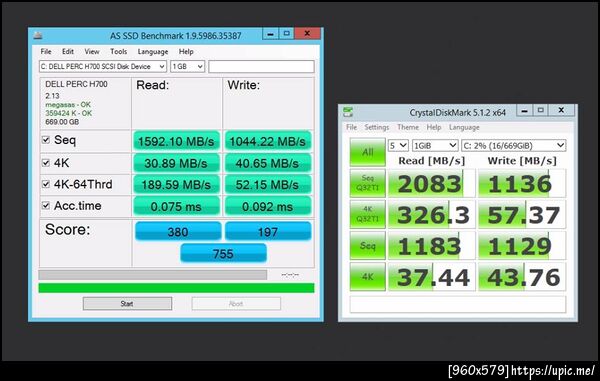Image resolution: width=600 pixels, height=381 pixels.
Task: Open the Language menu in AS SSD Benchmark
Action: 153,52
